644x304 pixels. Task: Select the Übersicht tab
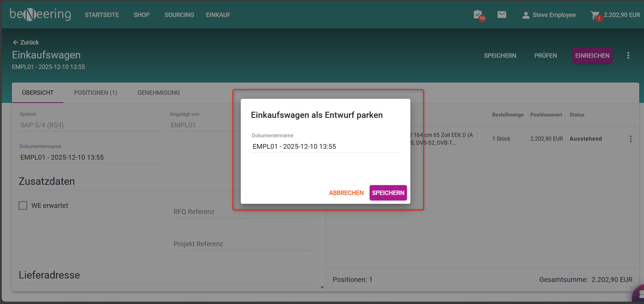38,93
